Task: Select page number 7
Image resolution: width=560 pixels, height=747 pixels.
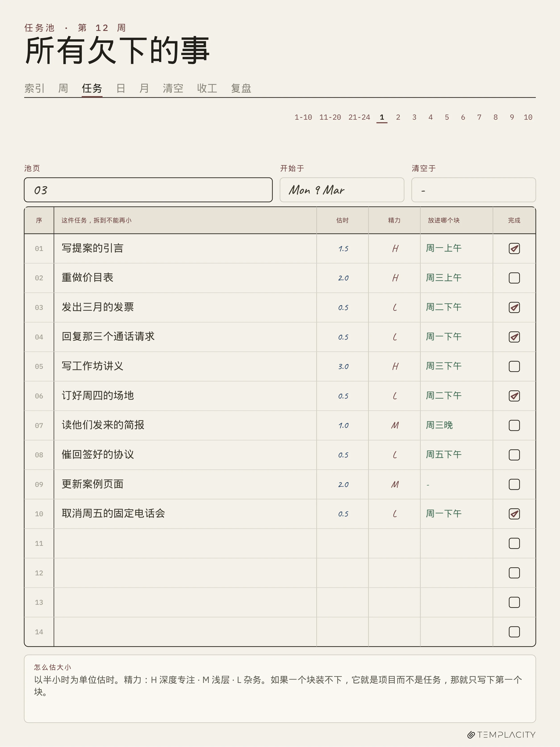Action: [x=479, y=117]
